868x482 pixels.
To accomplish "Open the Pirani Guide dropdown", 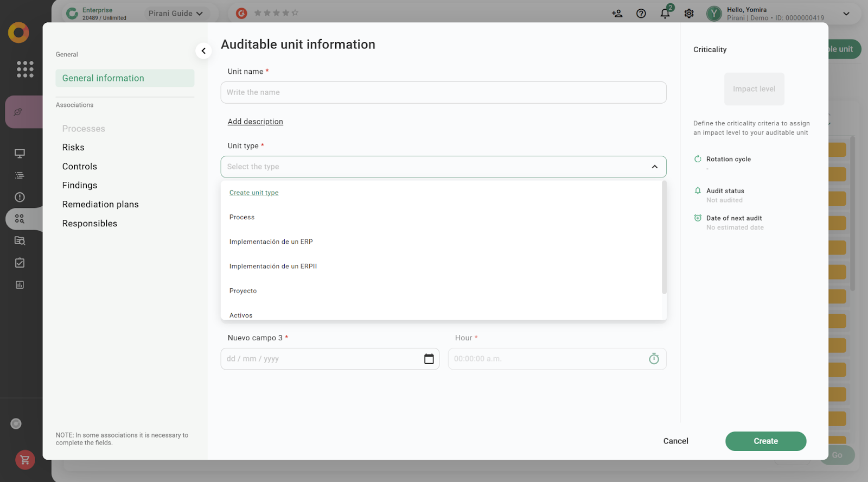I will [175, 14].
